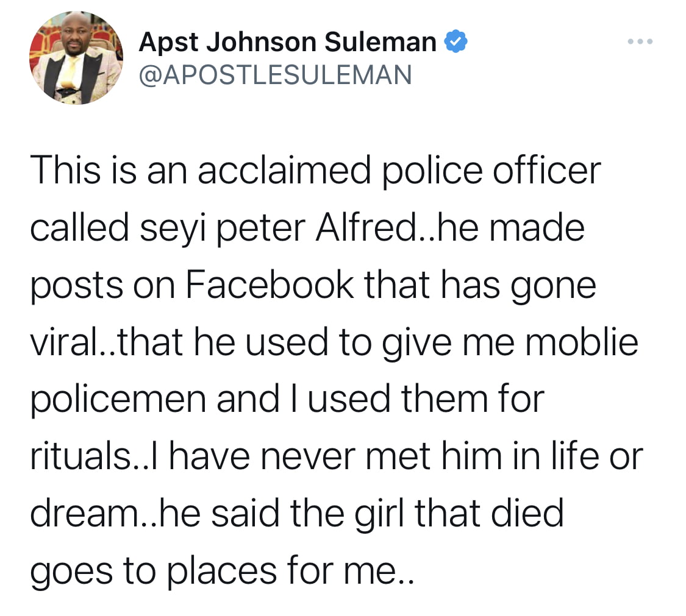Screen dimensions: 686x616
Task: Click the word officer ending the first line
Action: point(547,171)
